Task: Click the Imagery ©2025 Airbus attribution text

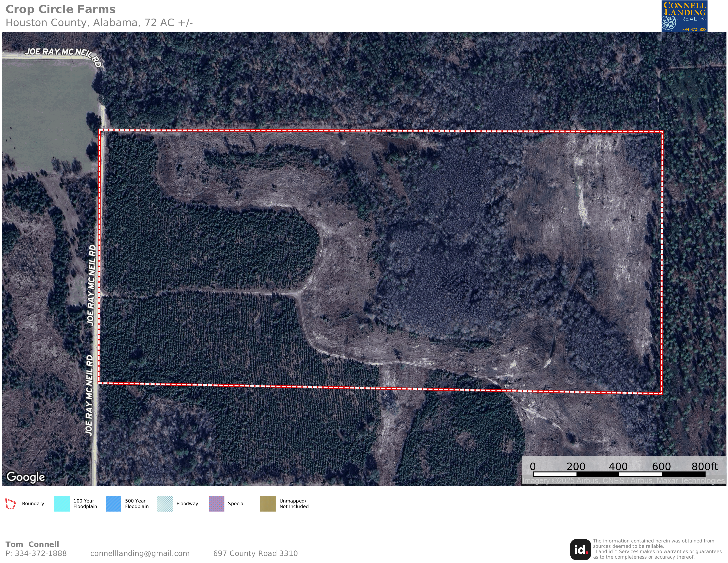Action: point(623,481)
